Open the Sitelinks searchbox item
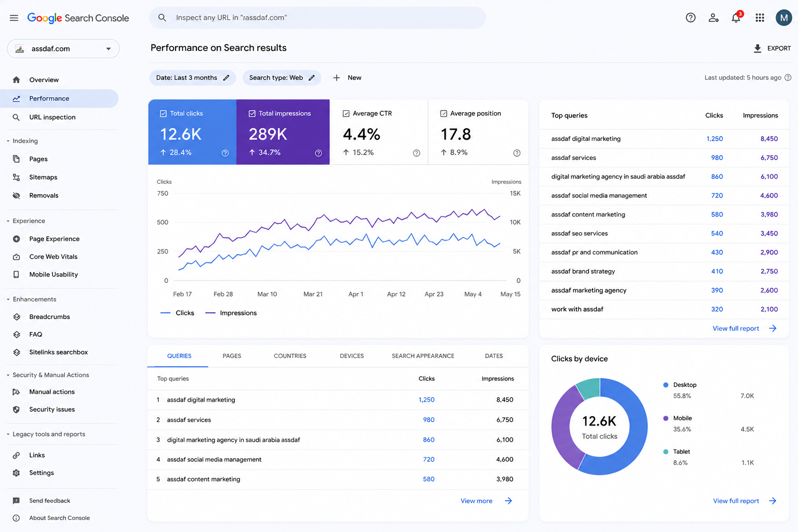This screenshot has height=532, width=798. click(x=58, y=352)
